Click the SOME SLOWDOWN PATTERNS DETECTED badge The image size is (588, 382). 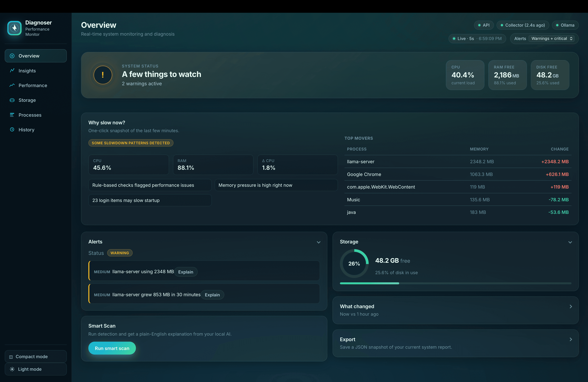point(131,143)
